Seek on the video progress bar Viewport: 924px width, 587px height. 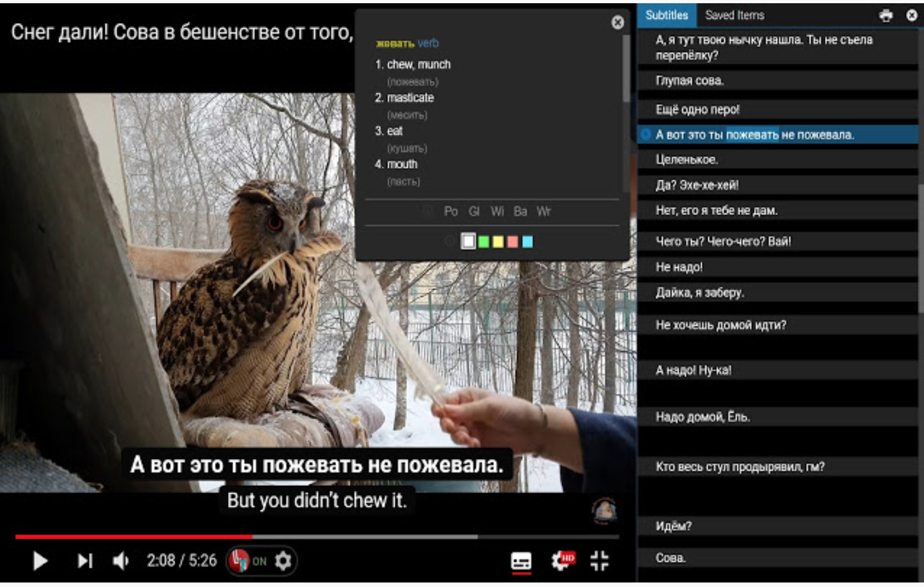317,536
